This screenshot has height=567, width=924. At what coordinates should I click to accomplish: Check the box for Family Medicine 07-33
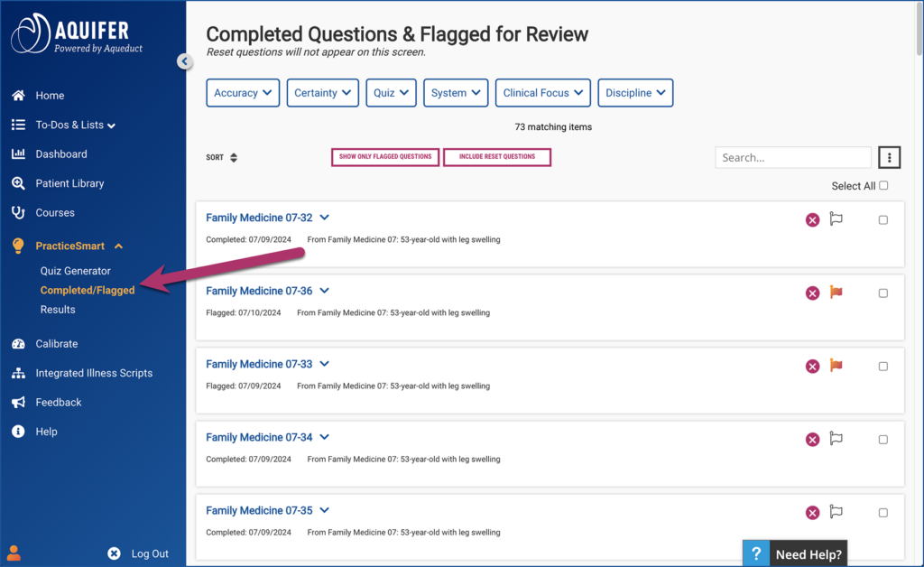click(882, 366)
